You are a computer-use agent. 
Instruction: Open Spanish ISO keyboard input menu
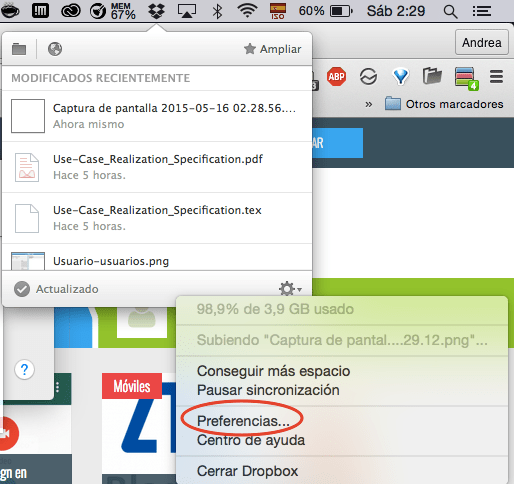click(278, 11)
